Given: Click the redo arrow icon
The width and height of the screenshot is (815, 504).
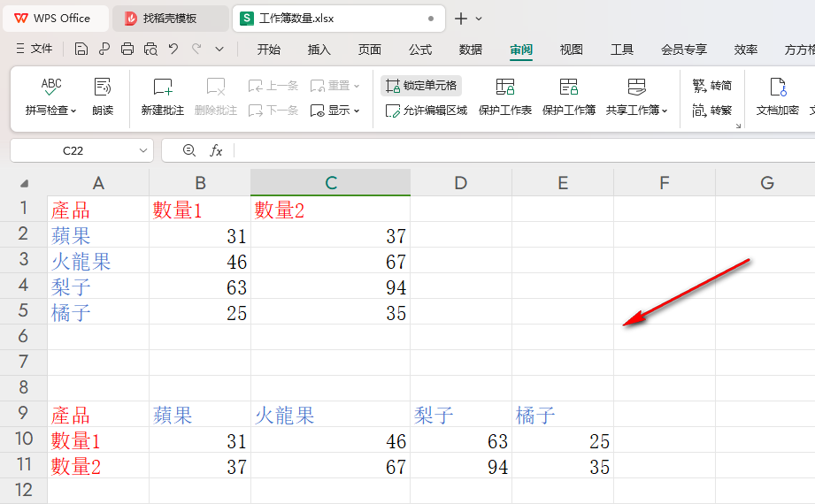Looking at the screenshot, I should pyautogui.click(x=196, y=49).
